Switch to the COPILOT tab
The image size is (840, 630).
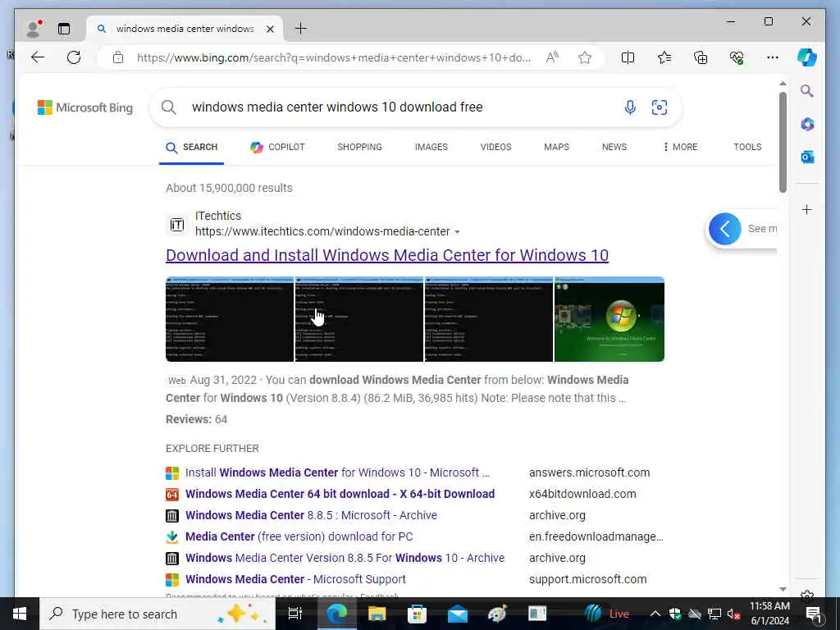pos(277,148)
